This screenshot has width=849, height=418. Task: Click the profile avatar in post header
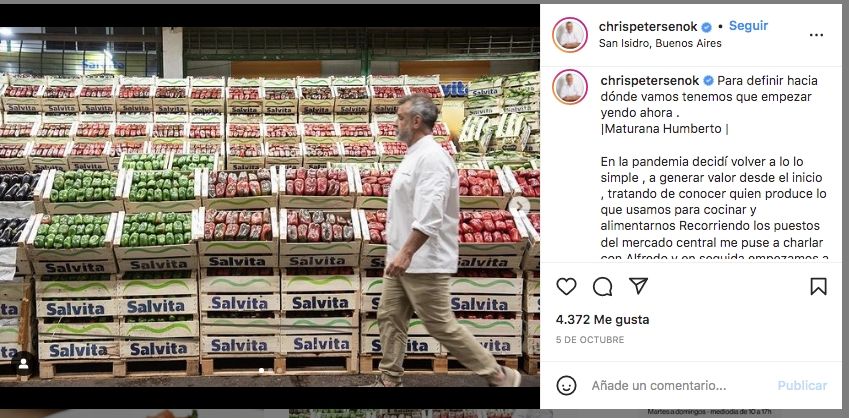click(570, 35)
